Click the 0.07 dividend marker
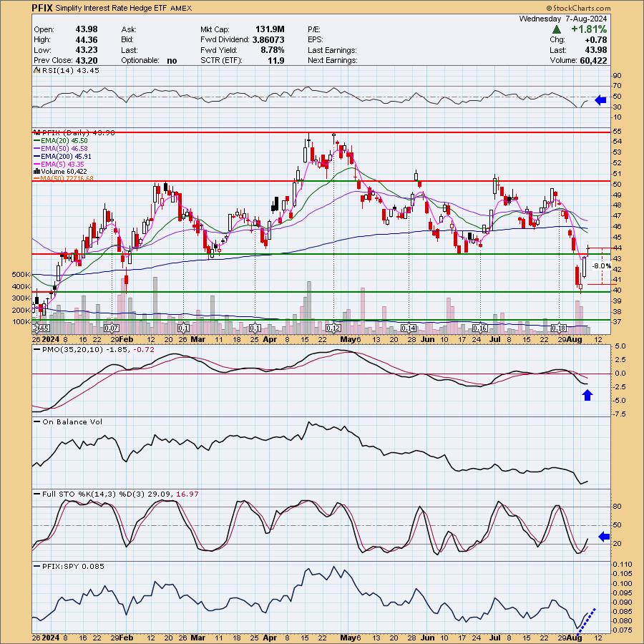The width and height of the screenshot is (644, 644). coord(112,328)
